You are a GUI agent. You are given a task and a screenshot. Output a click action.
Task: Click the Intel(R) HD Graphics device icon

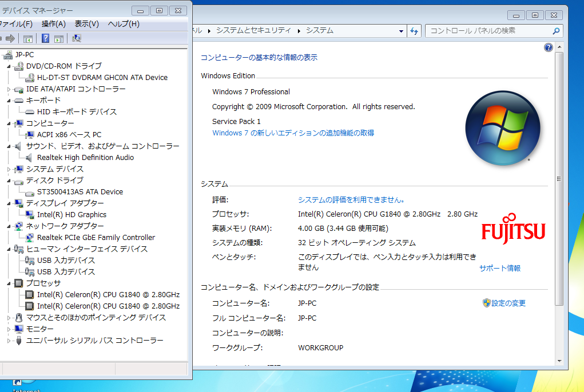pos(30,215)
